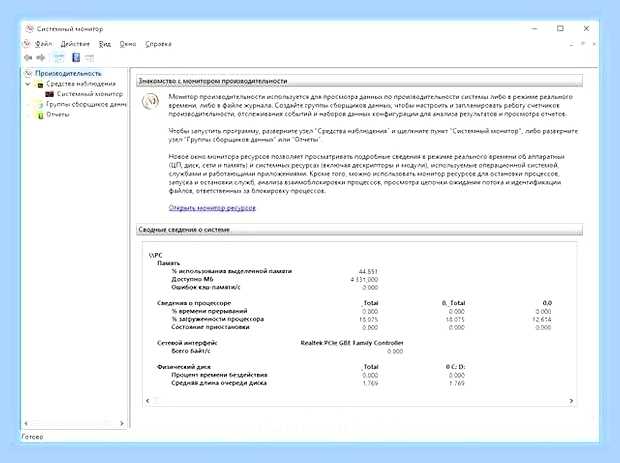620x463 pixels.
Task: Click the Сводные сведения о системе header
Action: click(359, 230)
